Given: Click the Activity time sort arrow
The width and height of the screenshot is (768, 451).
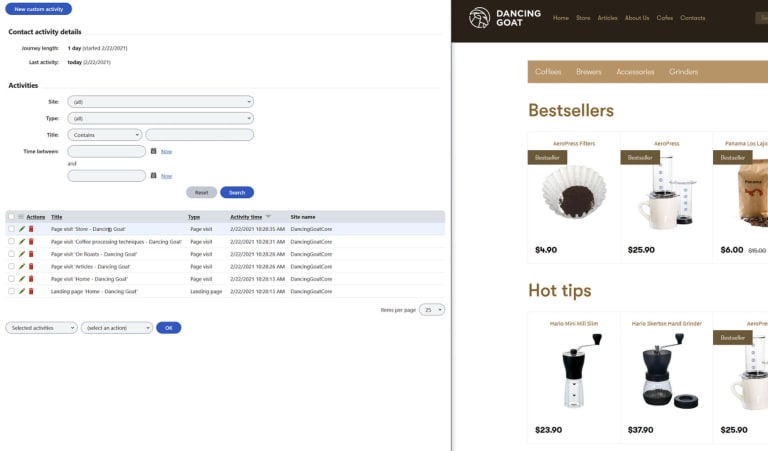Looking at the screenshot, I should click(x=268, y=216).
